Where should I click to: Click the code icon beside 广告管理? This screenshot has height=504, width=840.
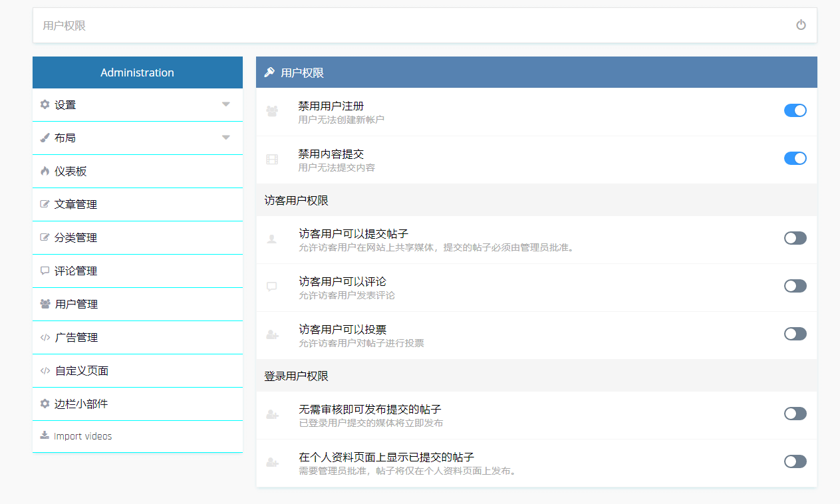click(45, 337)
